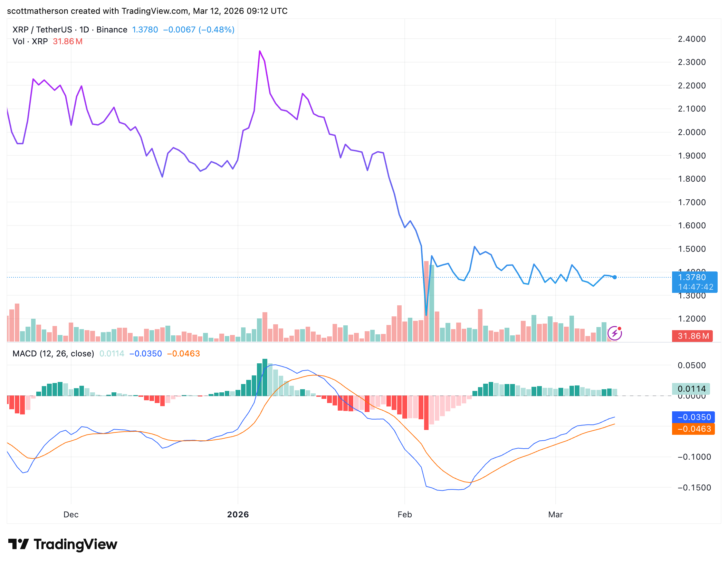728x565 pixels.
Task: Click the TradingView brand text
Action: point(75,544)
